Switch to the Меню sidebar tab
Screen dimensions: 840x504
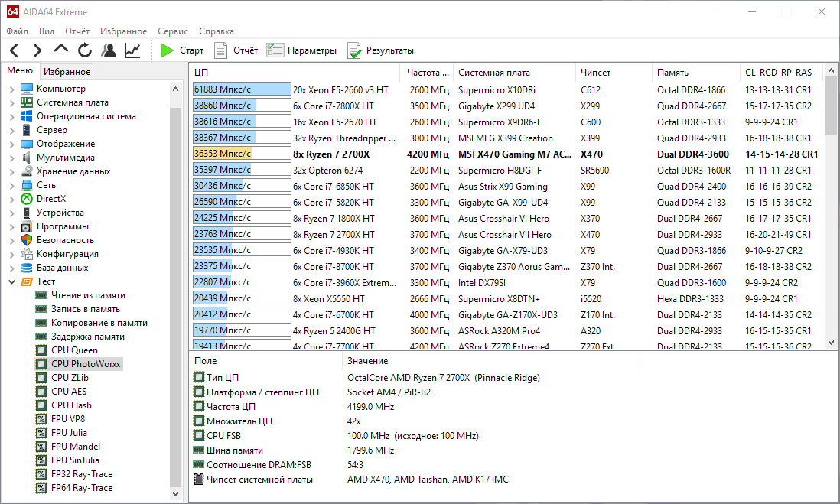pos(20,70)
